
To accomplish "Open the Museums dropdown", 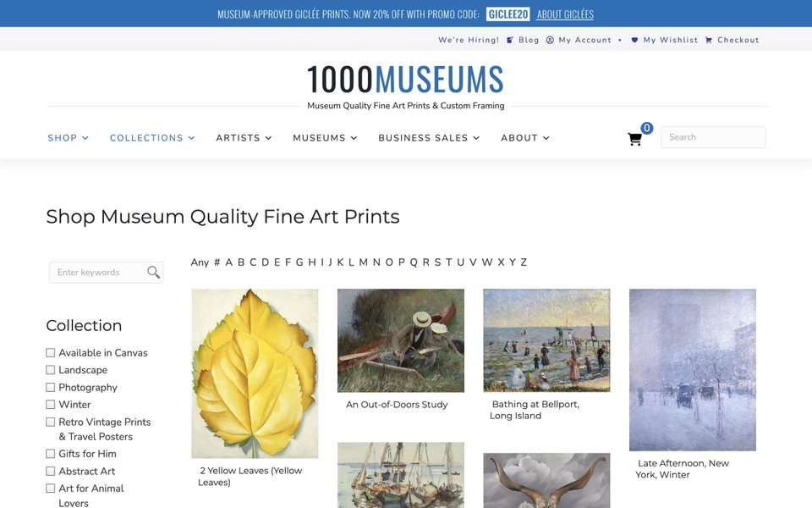I will click(x=325, y=138).
